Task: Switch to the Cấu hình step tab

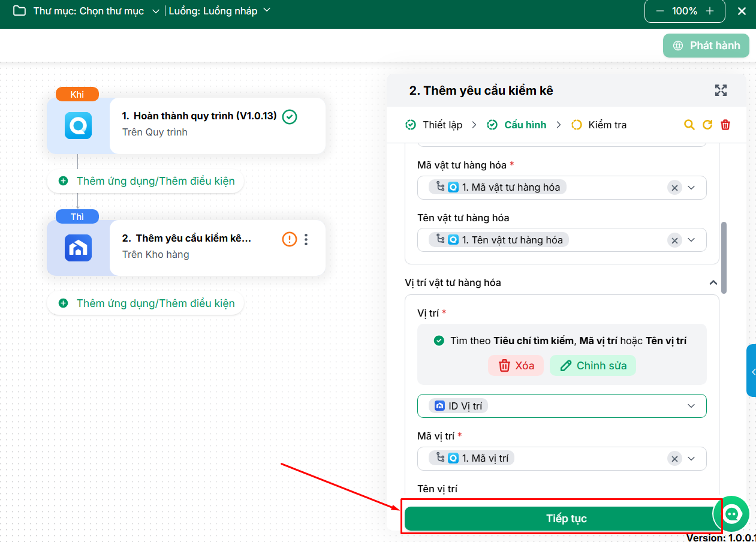Action: [516, 125]
